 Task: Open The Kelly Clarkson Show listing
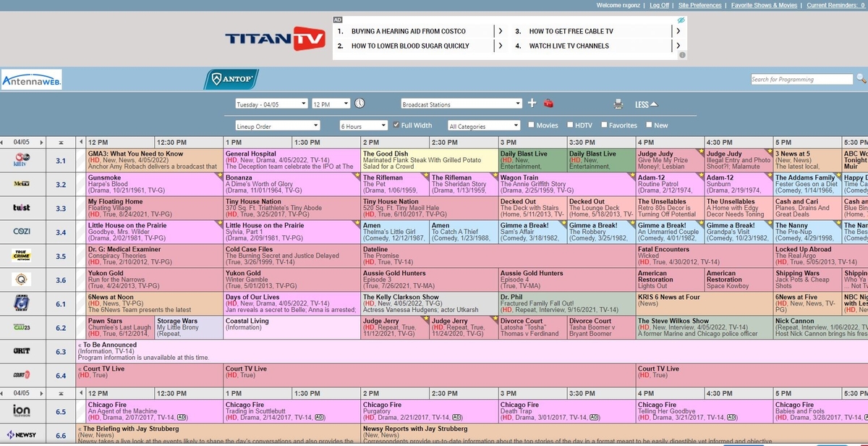tap(429, 303)
